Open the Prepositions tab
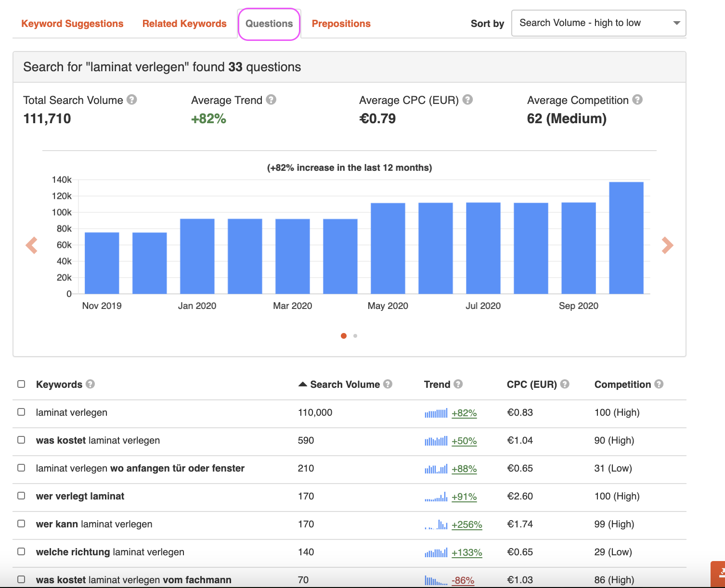This screenshot has width=725, height=588. [341, 24]
